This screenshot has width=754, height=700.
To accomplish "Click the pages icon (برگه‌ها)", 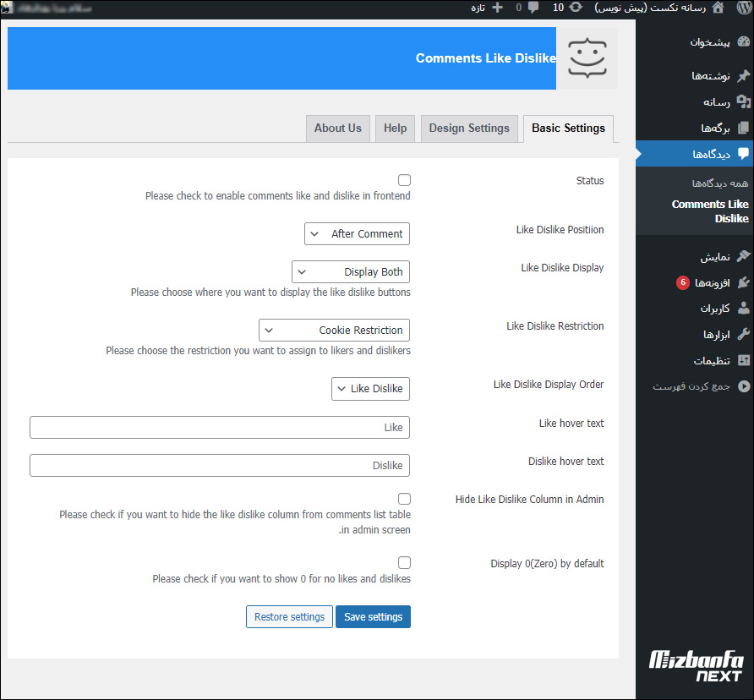I will pos(743,128).
